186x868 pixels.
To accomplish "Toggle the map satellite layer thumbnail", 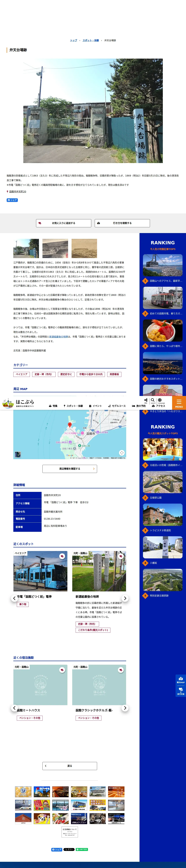I will 18,454.
